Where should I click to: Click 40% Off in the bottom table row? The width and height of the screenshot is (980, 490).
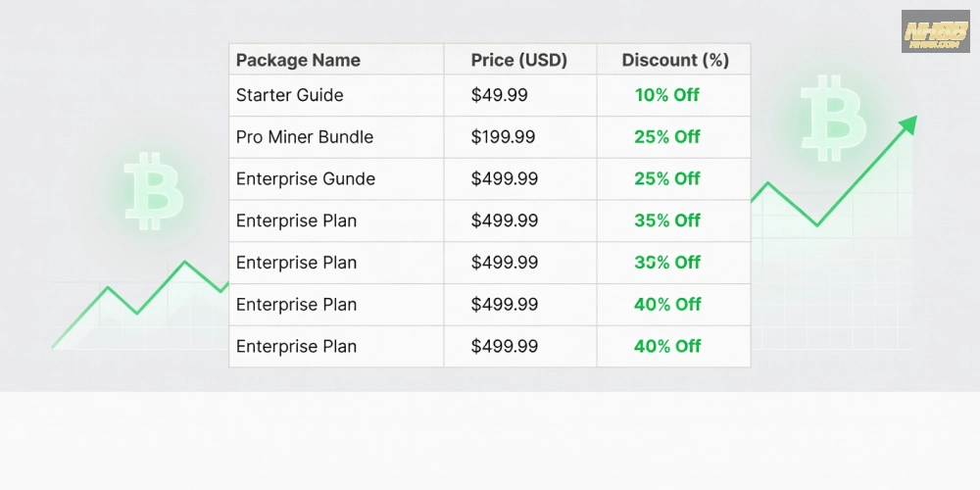(667, 346)
